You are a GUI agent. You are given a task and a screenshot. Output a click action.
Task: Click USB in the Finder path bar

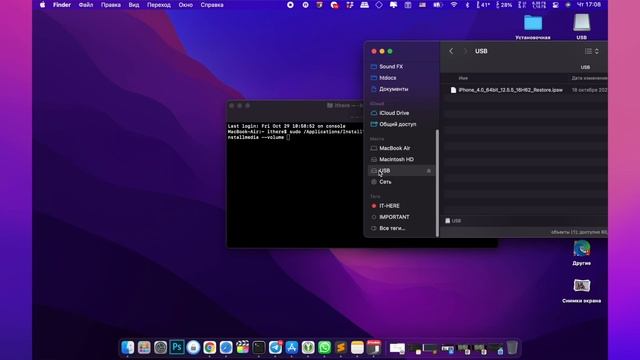(453, 221)
